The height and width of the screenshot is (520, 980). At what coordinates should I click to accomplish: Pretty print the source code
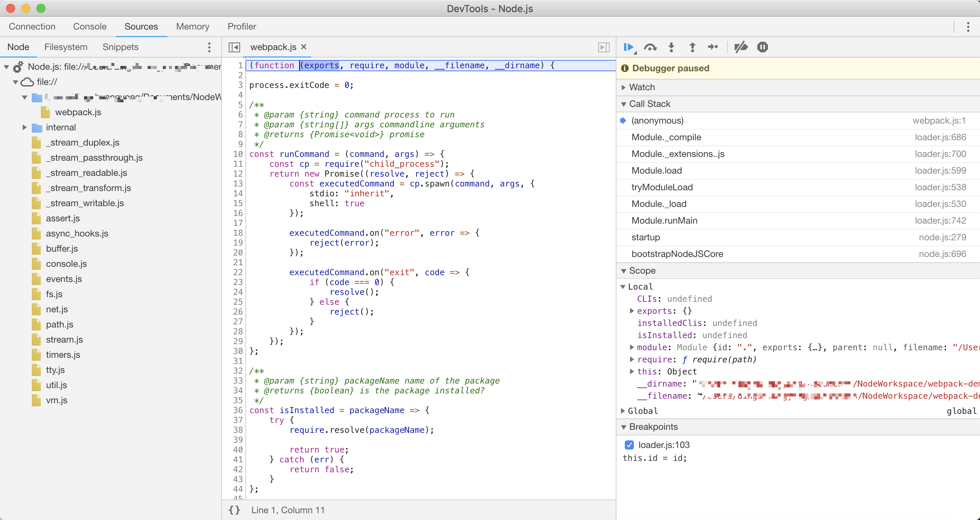[234, 510]
